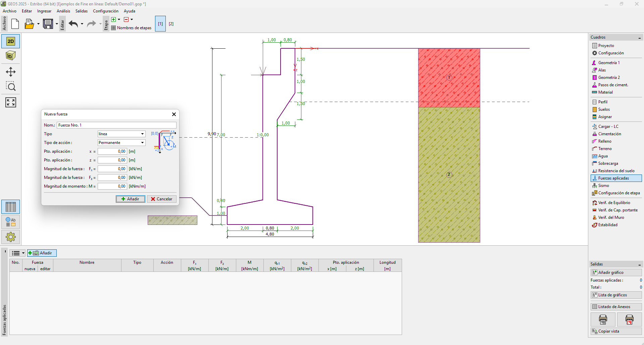
Task: Collapse the Cuadros panel
Action: (640, 38)
